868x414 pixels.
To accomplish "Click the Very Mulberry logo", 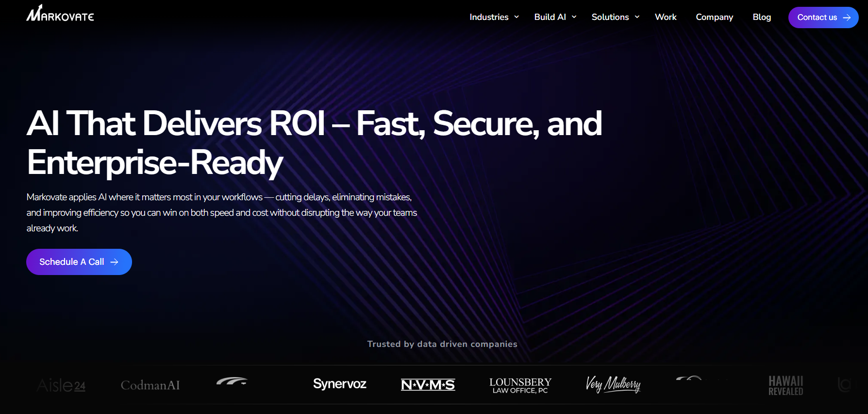I will pos(613,384).
